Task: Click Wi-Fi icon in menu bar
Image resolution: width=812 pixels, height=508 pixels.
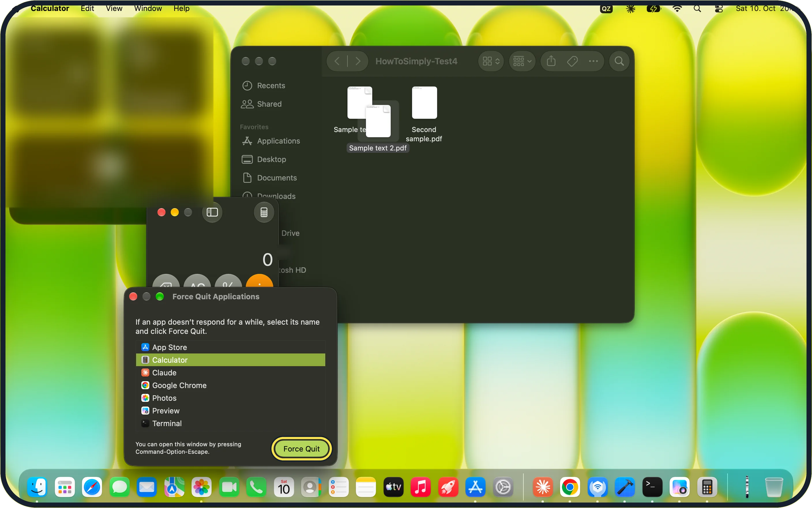Action: 677,8
